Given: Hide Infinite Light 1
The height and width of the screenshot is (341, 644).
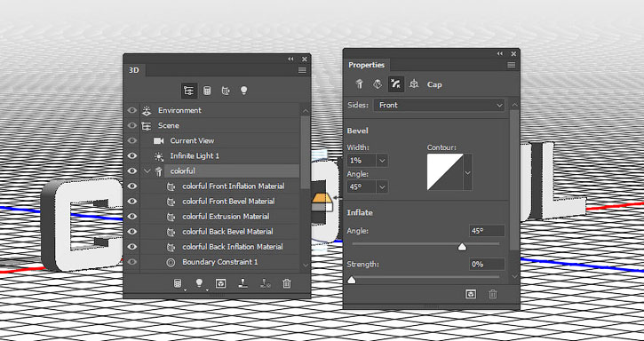Looking at the screenshot, I should [131, 155].
